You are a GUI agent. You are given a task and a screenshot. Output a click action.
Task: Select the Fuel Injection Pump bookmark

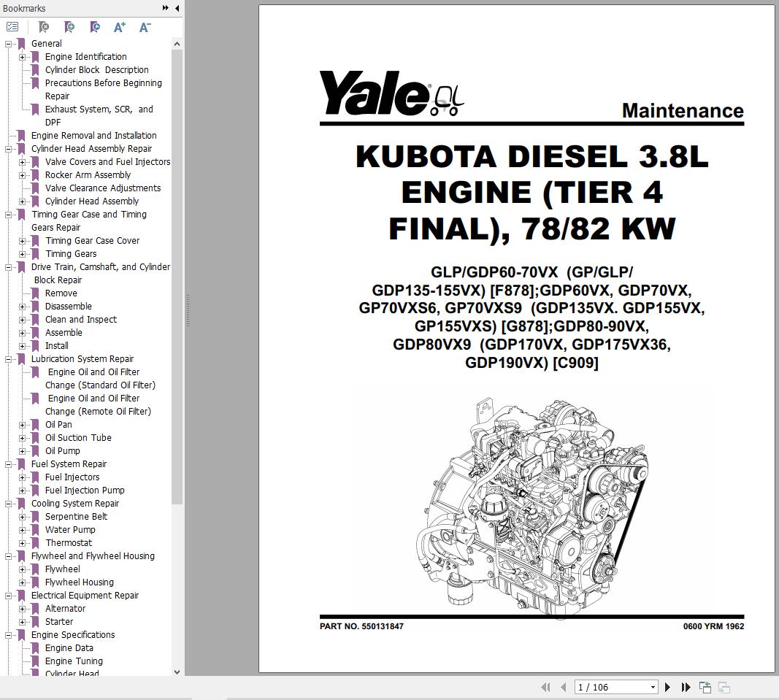pos(85,491)
